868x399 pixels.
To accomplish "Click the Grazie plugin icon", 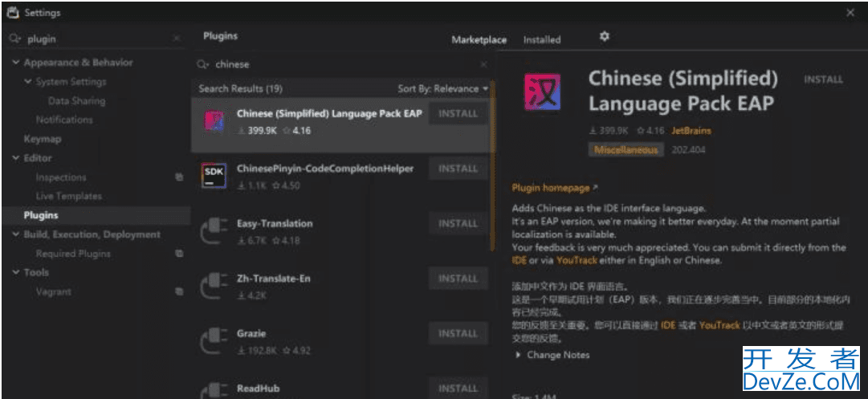I will point(214,341).
